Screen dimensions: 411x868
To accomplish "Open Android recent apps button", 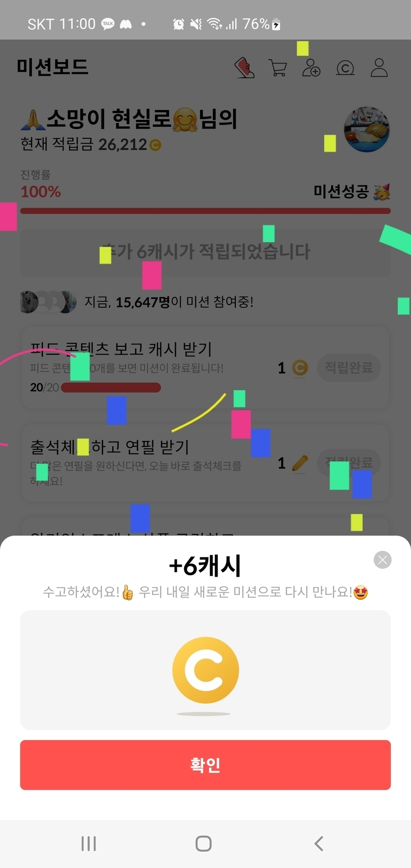I will [89, 844].
